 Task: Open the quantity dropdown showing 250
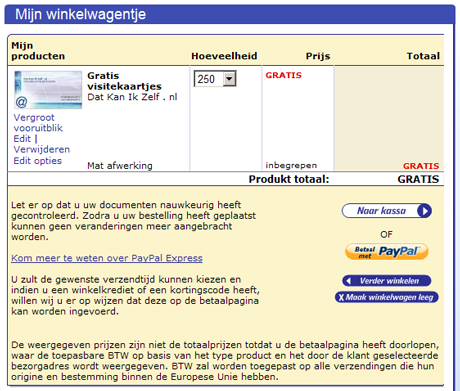pyautogui.click(x=215, y=79)
